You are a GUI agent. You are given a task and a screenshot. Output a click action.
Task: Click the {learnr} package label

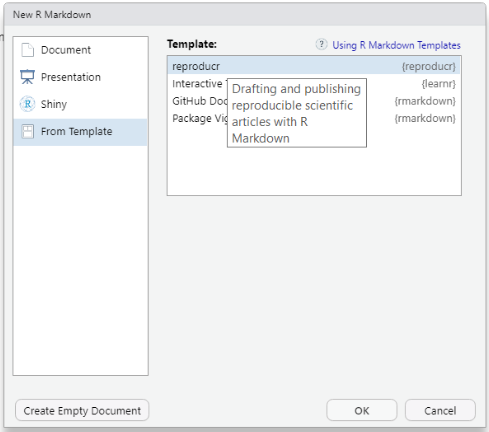pyautogui.click(x=438, y=84)
